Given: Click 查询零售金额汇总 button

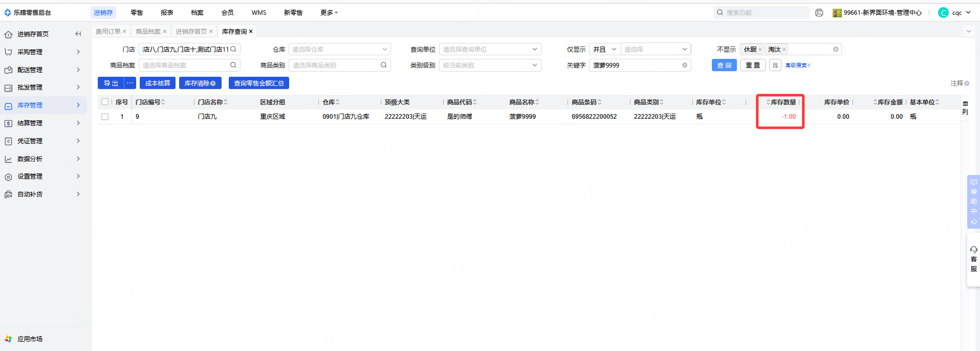Looking at the screenshot, I should click(x=259, y=83).
